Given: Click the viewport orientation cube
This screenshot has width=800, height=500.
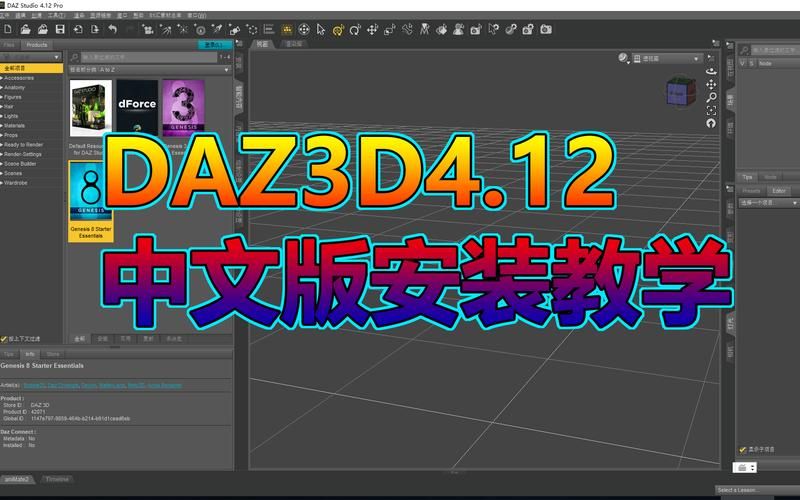Looking at the screenshot, I should click(x=681, y=91).
